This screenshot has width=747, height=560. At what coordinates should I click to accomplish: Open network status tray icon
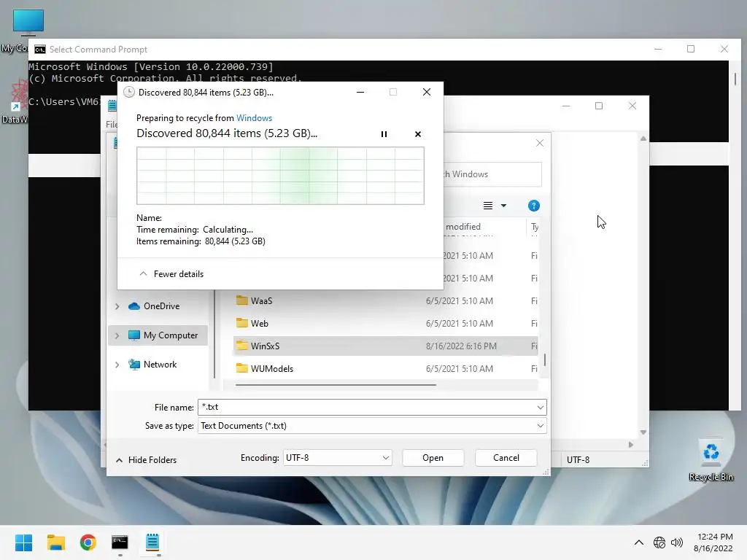(x=659, y=542)
